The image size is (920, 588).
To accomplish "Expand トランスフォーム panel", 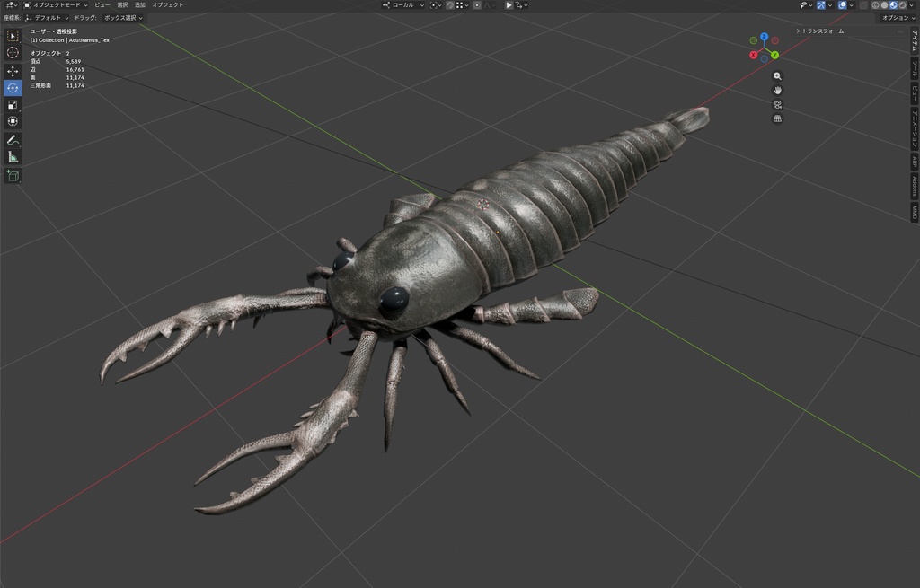I will [x=848, y=31].
